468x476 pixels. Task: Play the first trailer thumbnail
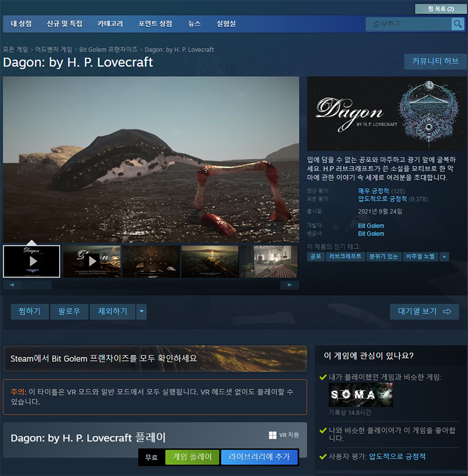pyautogui.click(x=32, y=261)
